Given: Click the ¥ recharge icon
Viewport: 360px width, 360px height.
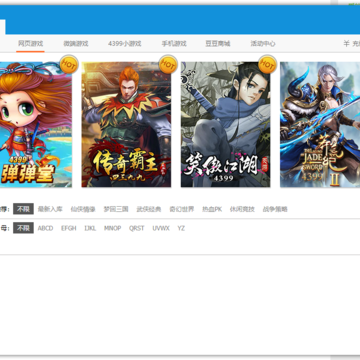Looking at the screenshot, I should pyautogui.click(x=347, y=44).
